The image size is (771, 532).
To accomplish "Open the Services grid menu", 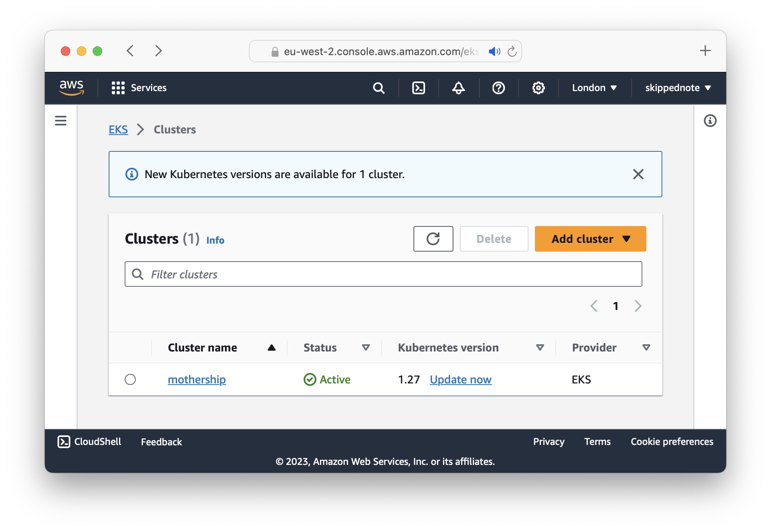I will pos(139,87).
